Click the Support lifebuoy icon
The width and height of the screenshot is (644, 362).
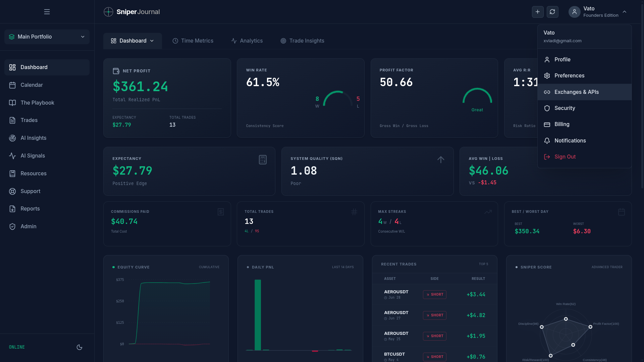tap(12, 191)
